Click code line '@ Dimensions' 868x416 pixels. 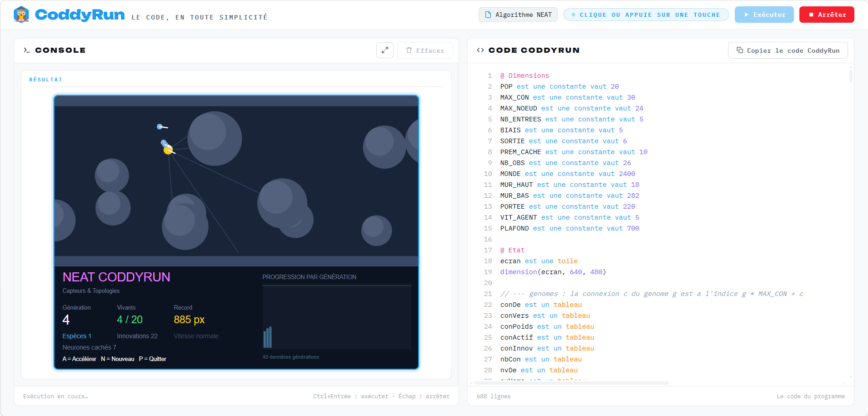pyautogui.click(x=525, y=75)
